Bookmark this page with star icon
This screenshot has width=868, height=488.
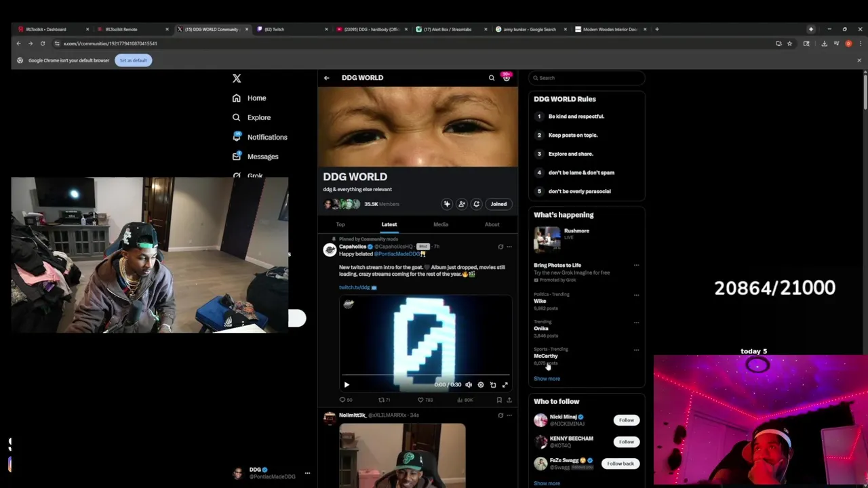click(x=789, y=43)
